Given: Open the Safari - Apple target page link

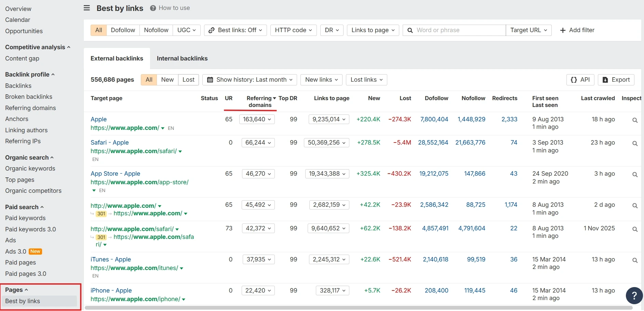Looking at the screenshot, I should point(109,142).
